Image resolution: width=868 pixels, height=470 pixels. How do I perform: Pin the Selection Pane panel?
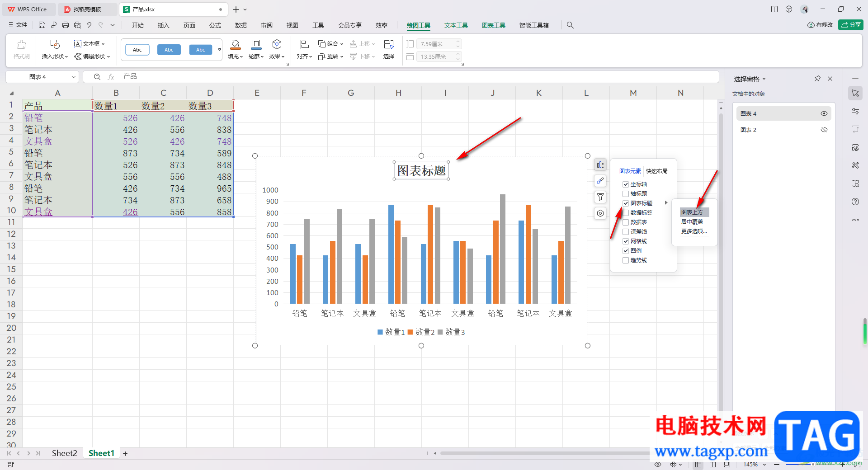817,79
